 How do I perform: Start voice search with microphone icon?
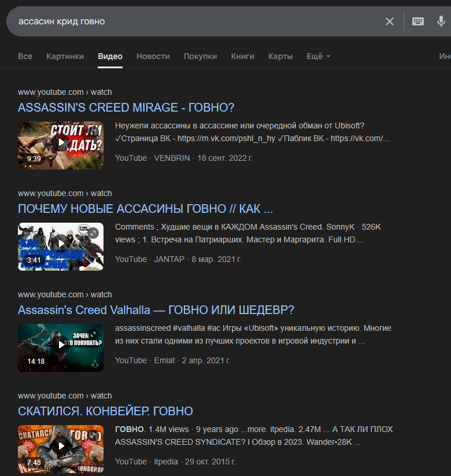click(441, 21)
